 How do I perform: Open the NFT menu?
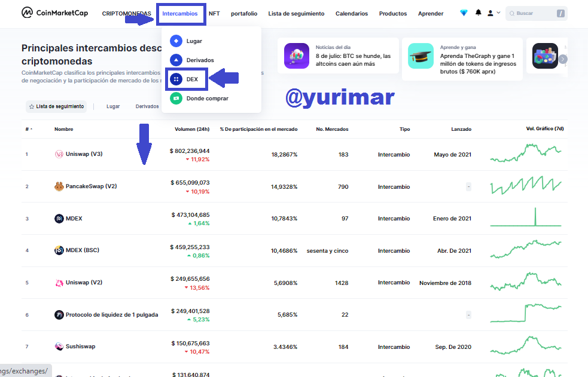pos(214,14)
